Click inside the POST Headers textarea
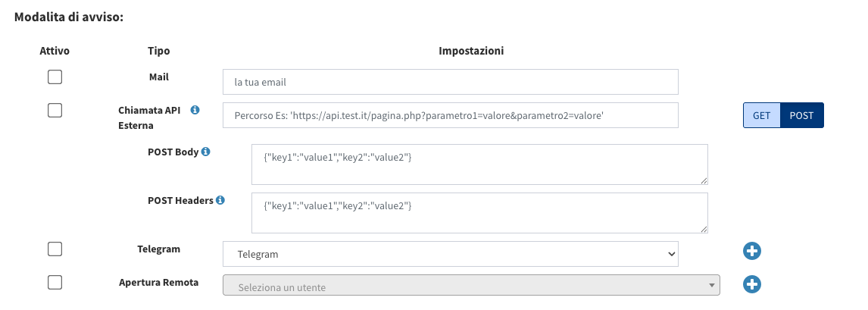Screen dimensions: 868x310 pyautogui.click(x=480, y=213)
